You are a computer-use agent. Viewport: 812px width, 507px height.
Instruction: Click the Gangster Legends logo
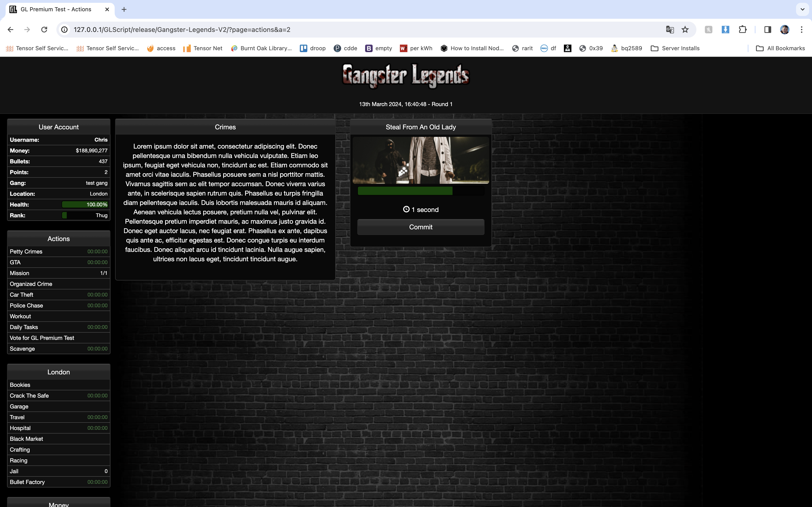point(406,76)
